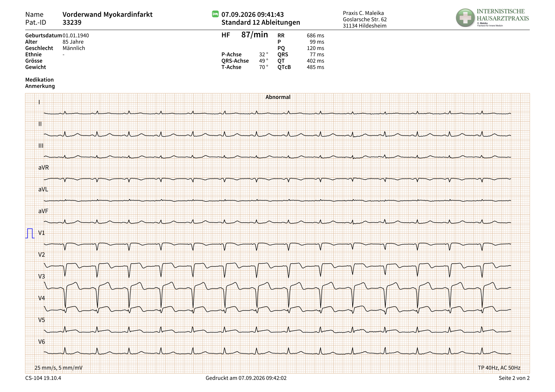Select the patient name Vorderwand Myokardinfarkt
This screenshot has width=555, height=392.
tap(108, 15)
